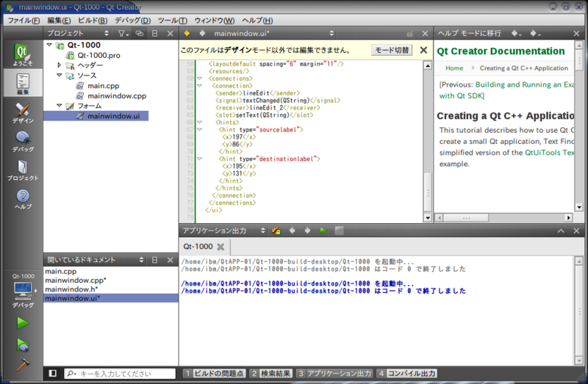Go forward in editor navigation history

tap(202, 33)
